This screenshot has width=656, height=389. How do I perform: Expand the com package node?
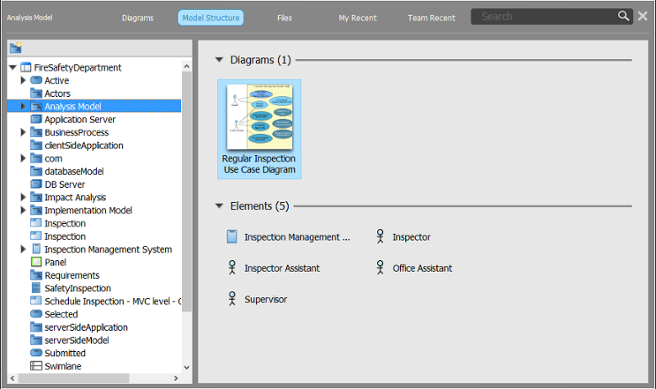point(23,158)
